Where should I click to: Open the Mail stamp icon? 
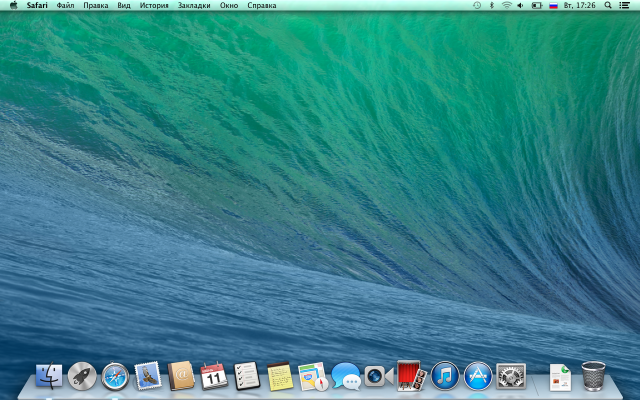[148, 376]
